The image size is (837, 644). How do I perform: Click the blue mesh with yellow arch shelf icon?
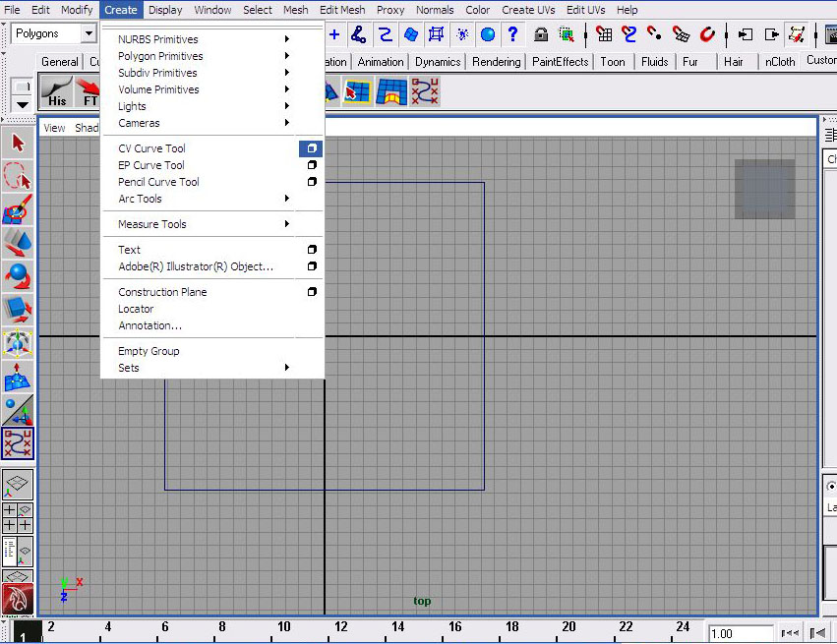coord(391,92)
